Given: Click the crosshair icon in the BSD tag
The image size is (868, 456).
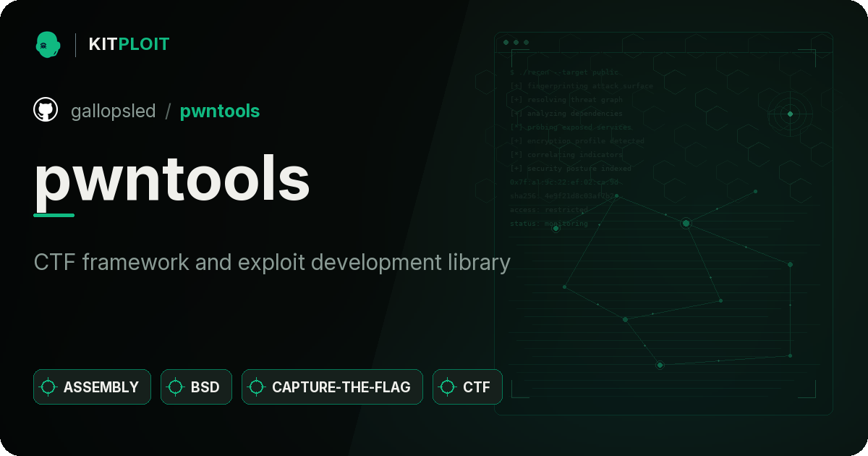Looking at the screenshot, I should click(176, 387).
